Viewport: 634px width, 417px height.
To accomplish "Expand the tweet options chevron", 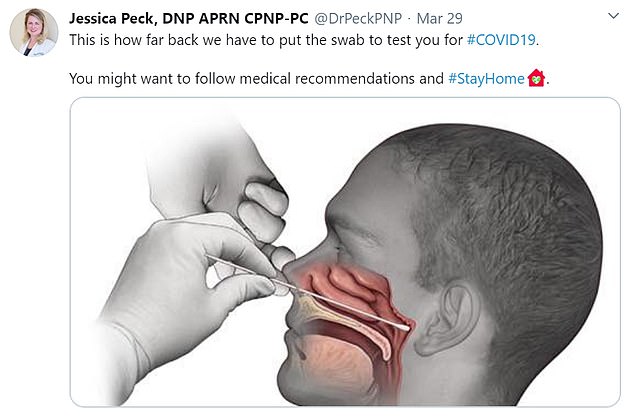I will click(x=613, y=16).
